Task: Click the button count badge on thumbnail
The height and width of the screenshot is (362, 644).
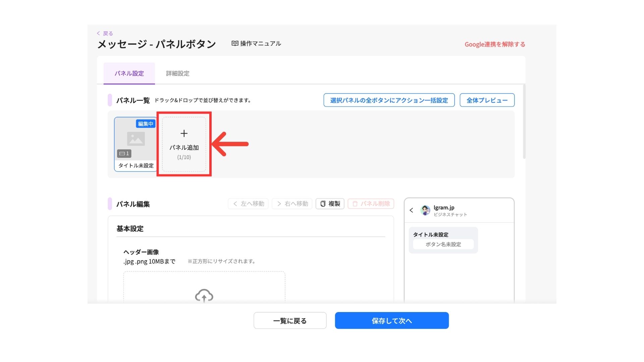Action: pyautogui.click(x=124, y=154)
